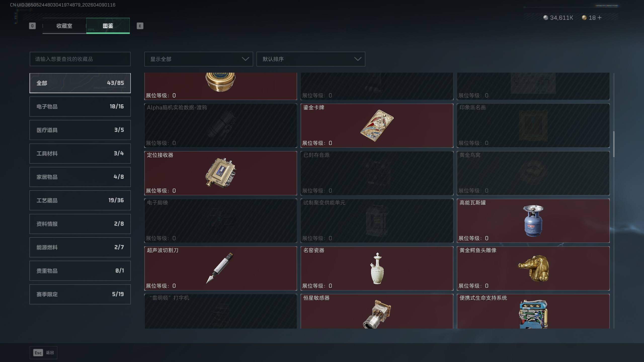The width and height of the screenshot is (644, 362).
Task: Select the 黄金鳄鱼头雕像 golden statue
Action: point(533,268)
